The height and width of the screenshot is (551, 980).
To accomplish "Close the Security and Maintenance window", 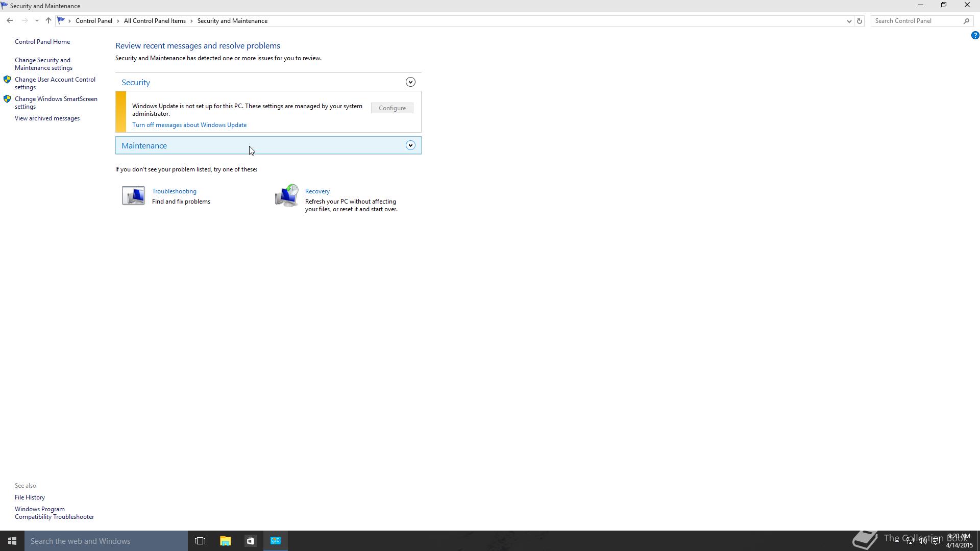I will [x=967, y=5].
